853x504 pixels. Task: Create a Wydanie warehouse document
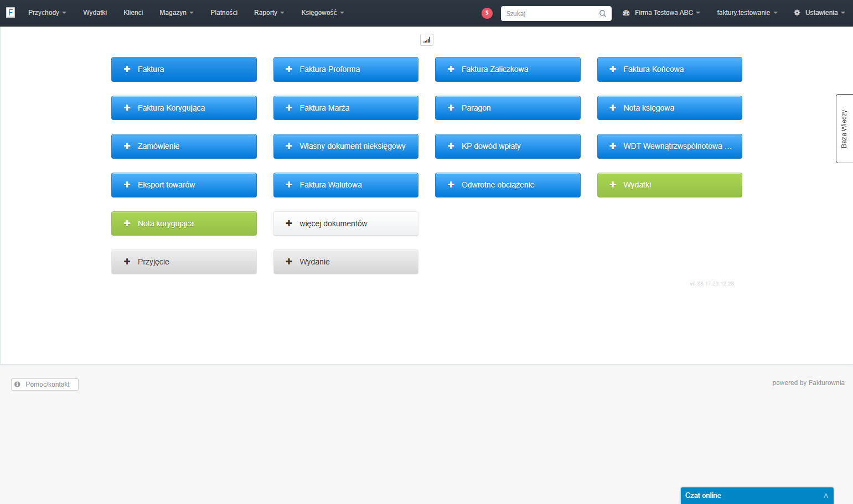pos(346,262)
